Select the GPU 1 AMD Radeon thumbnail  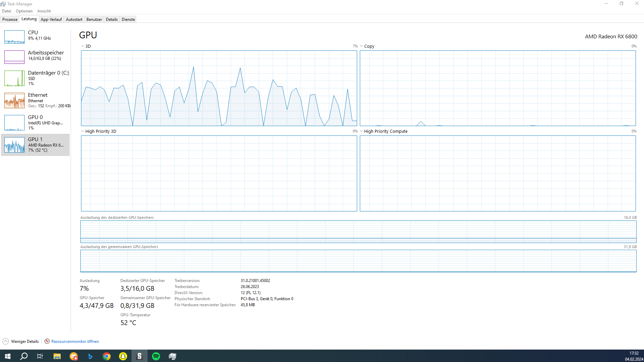(x=14, y=145)
